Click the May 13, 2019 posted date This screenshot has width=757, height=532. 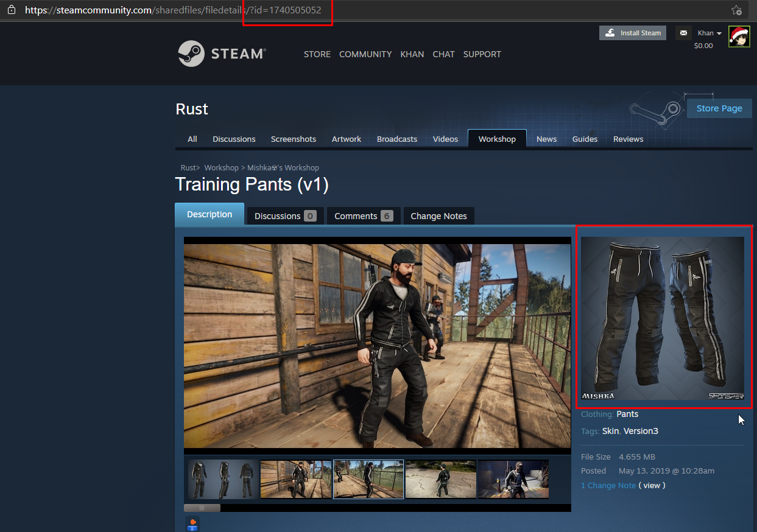point(666,471)
